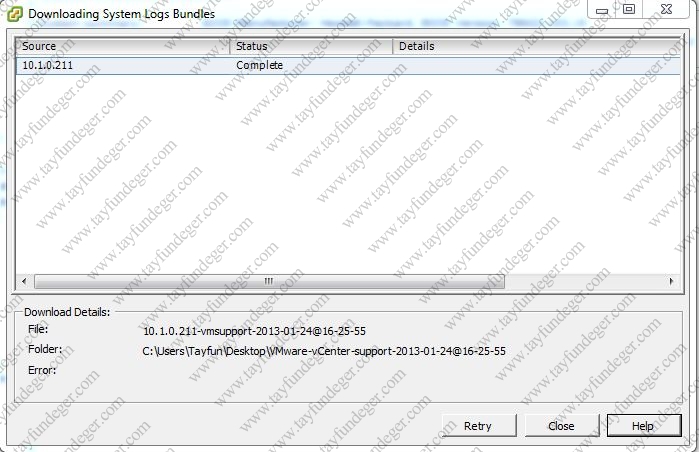Maximize the Downloading System Logs Bundles window

[x=629, y=9]
